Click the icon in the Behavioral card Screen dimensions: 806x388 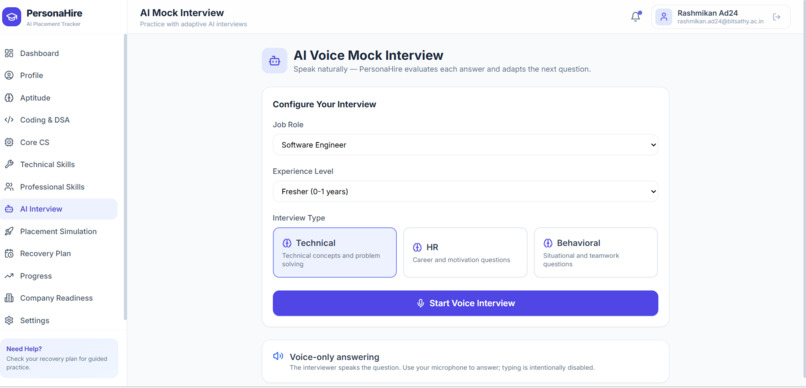click(548, 243)
